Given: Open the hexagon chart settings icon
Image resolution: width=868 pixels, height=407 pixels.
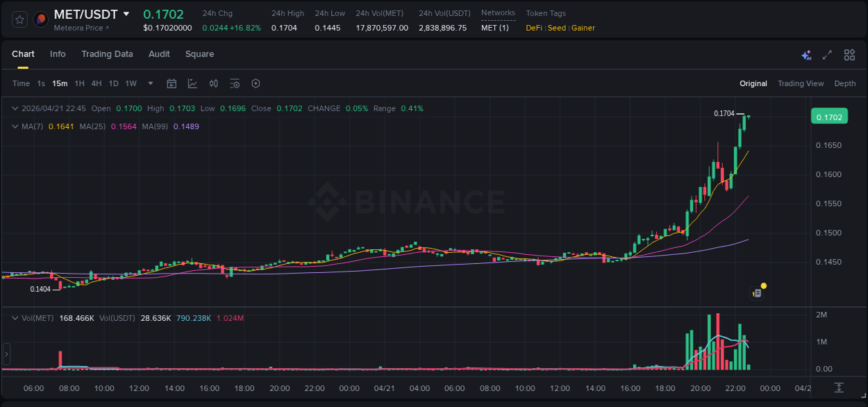Looking at the screenshot, I should click(256, 83).
